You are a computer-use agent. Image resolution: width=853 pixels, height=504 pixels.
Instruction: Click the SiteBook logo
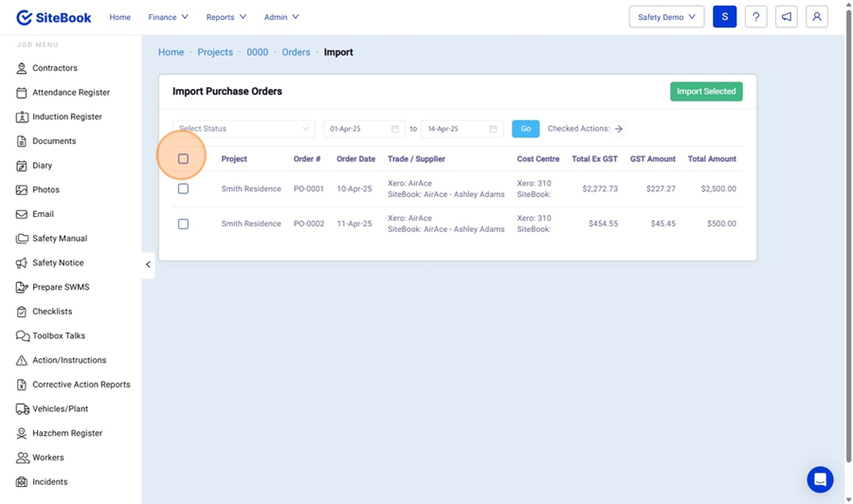[55, 17]
